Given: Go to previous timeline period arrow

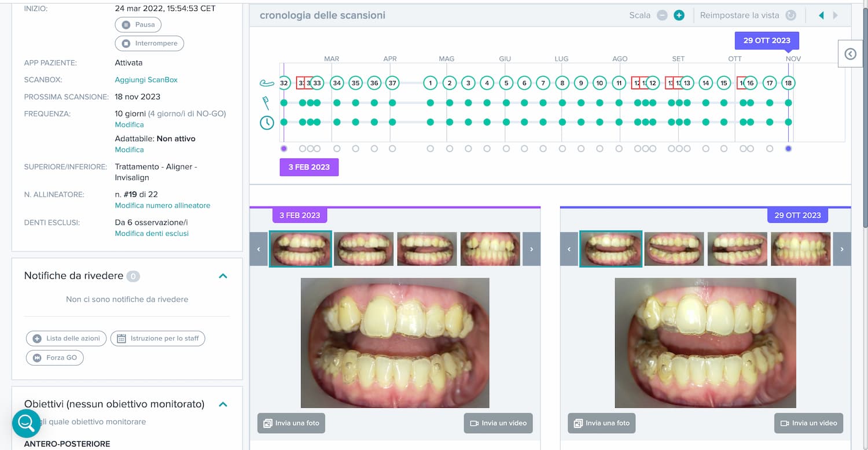Looking at the screenshot, I should tap(821, 16).
